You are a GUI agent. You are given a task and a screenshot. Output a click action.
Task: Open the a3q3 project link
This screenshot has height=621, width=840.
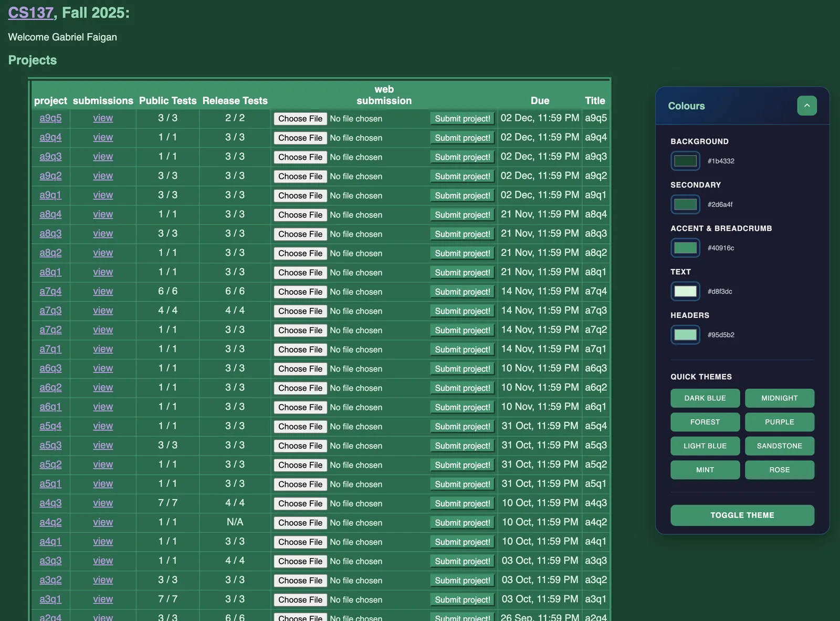50,561
